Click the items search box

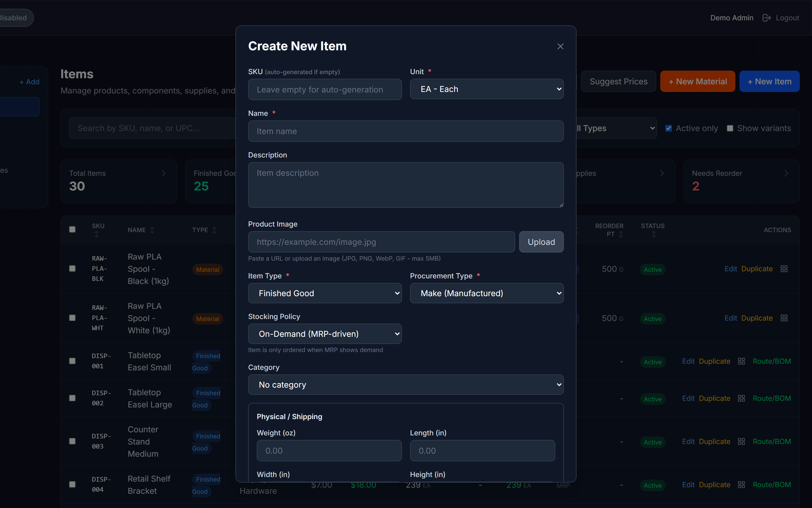153,128
